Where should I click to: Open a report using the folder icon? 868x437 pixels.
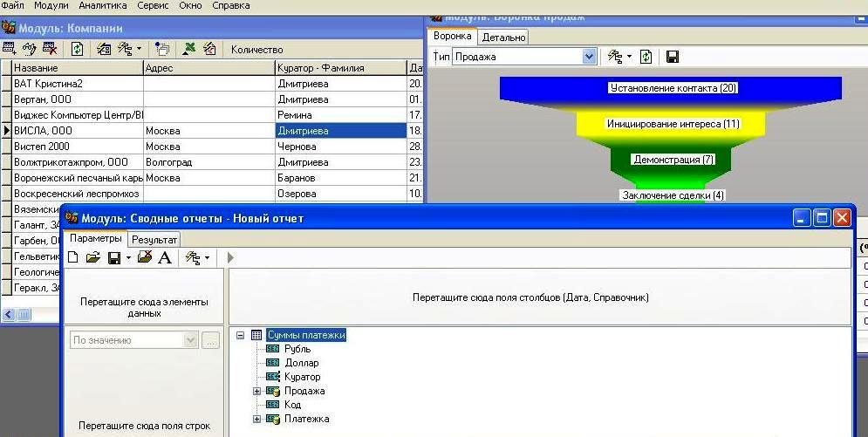click(93, 257)
